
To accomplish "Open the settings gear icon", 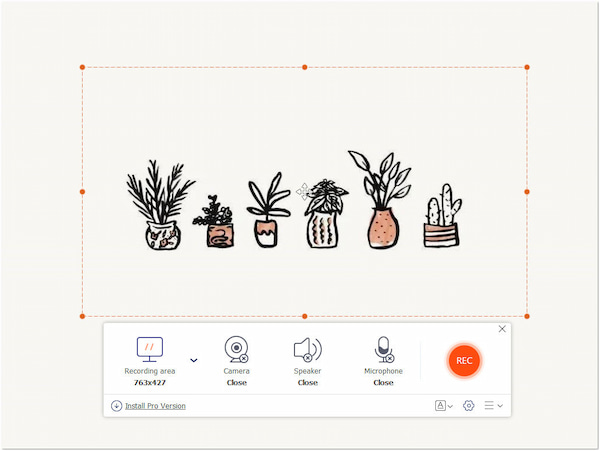I will tap(468, 406).
